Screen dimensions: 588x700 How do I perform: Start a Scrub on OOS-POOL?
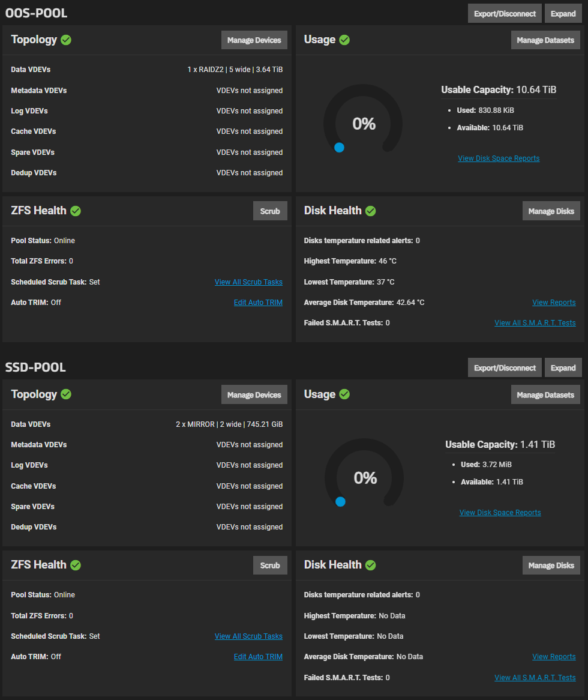[270, 211]
